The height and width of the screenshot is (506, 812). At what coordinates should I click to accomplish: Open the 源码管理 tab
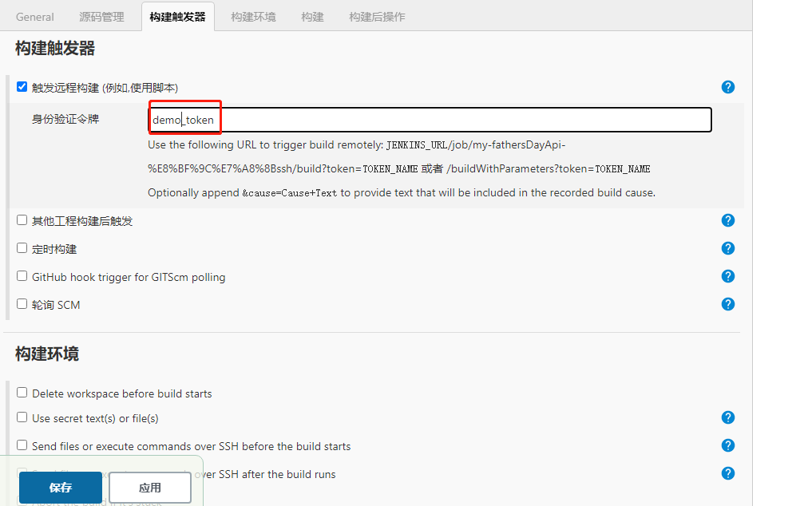tap(101, 17)
